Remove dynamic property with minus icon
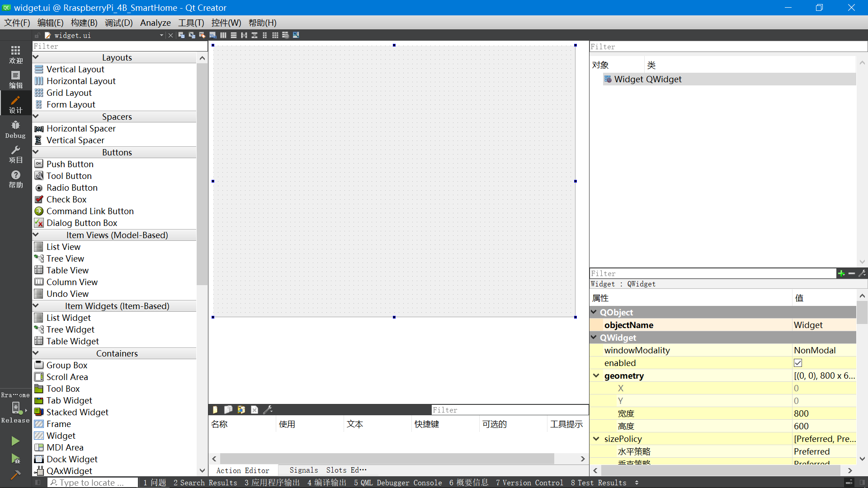Viewport: 868px width, 488px height. coord(852,273)
